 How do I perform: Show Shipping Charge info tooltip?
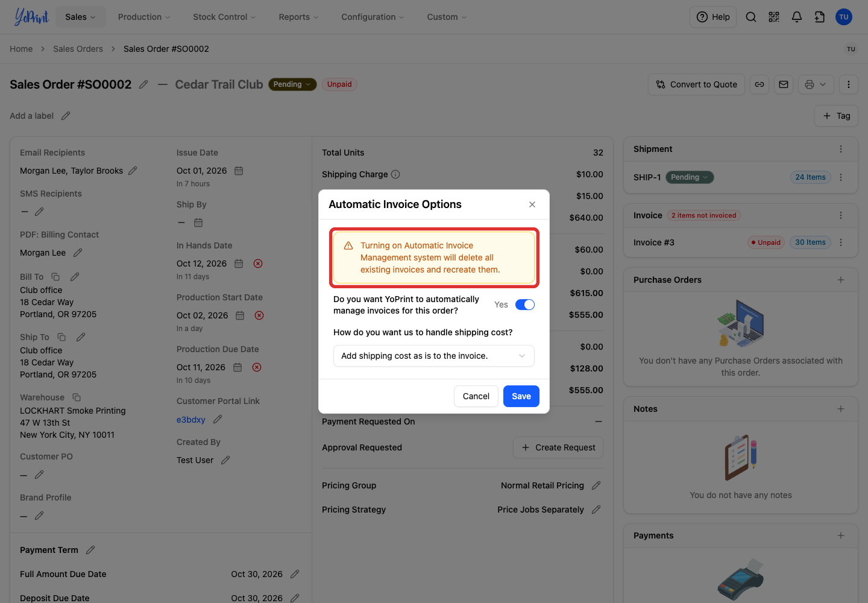(x=395, y=174)
